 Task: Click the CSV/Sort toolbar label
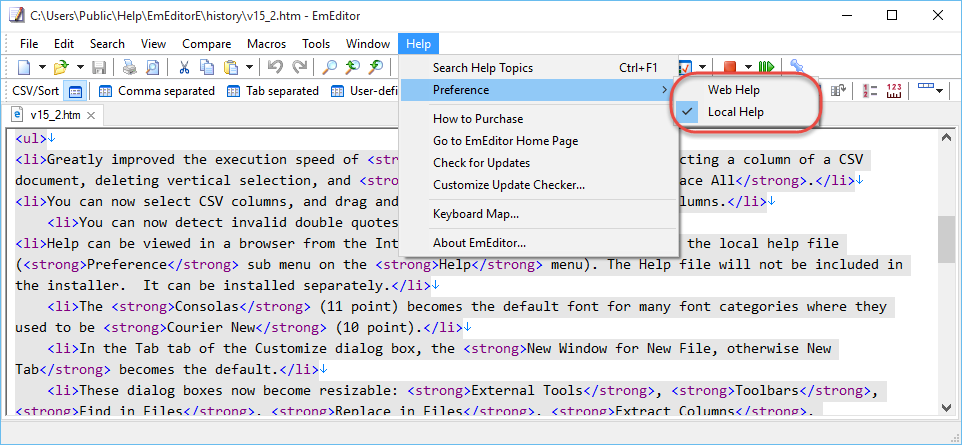pyautogui.click(x=36, y=91)
